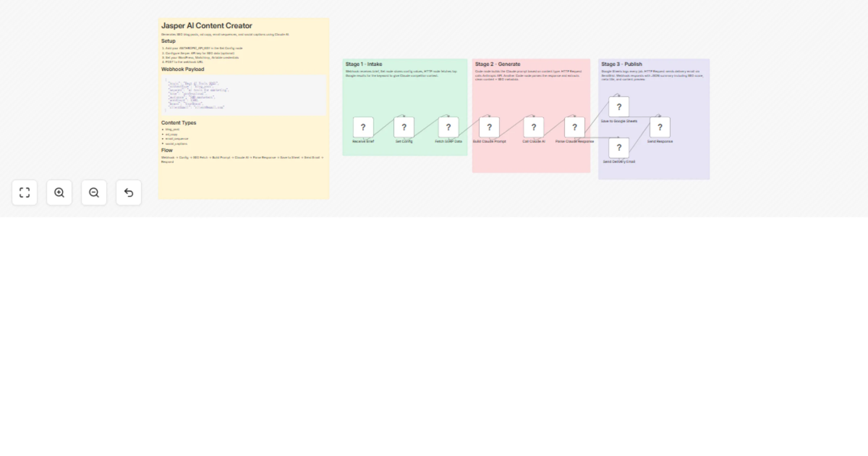Click the Save to Google Sheets label

click(619, 121)
